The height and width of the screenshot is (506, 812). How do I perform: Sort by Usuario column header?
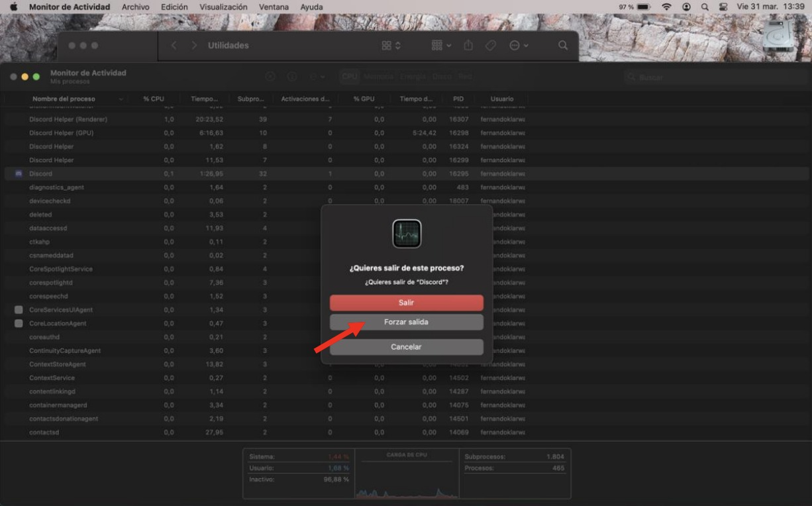point(502,99)
